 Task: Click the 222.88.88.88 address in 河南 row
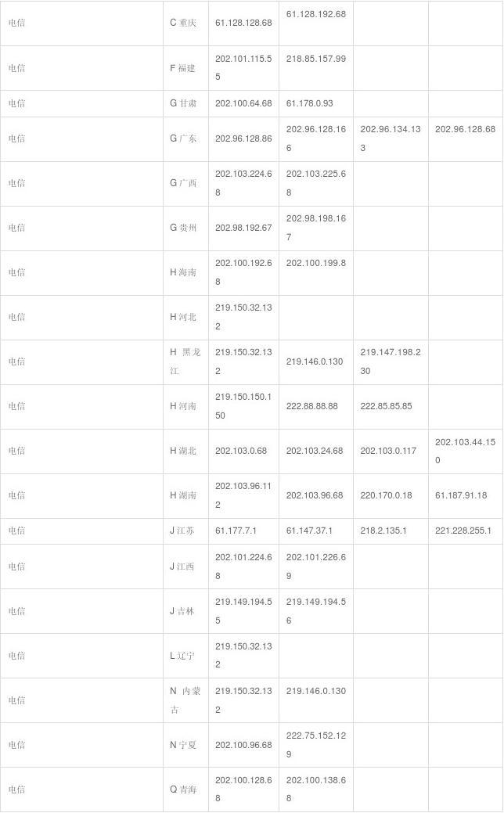pyautogui.click(x=311, y=406)
